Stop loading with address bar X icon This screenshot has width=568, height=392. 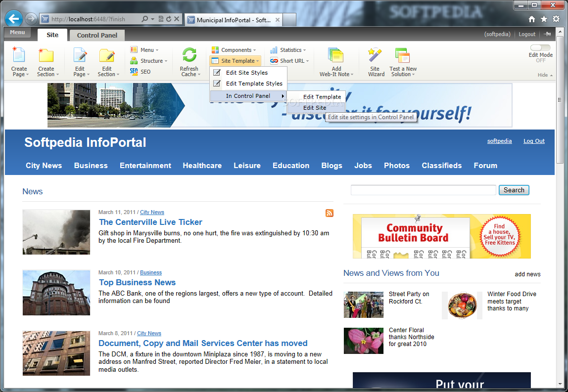pyautogui.click(x=177, y=19)
